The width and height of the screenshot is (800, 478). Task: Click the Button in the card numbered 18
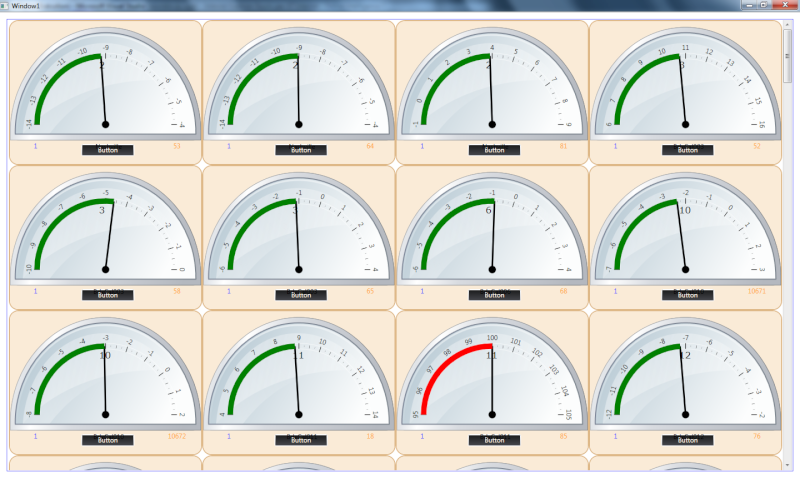pos(301,440)
